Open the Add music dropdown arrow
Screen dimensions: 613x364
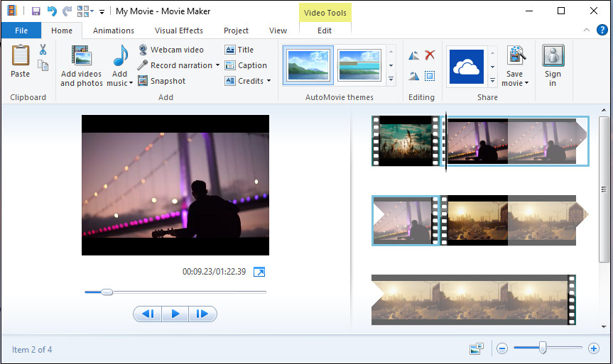coord(131,83)
